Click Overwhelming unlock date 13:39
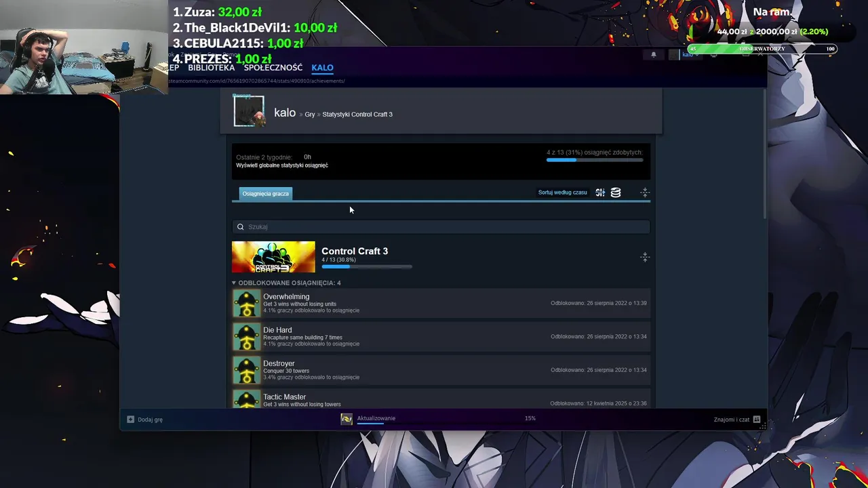868x488 pixels. 599,303
